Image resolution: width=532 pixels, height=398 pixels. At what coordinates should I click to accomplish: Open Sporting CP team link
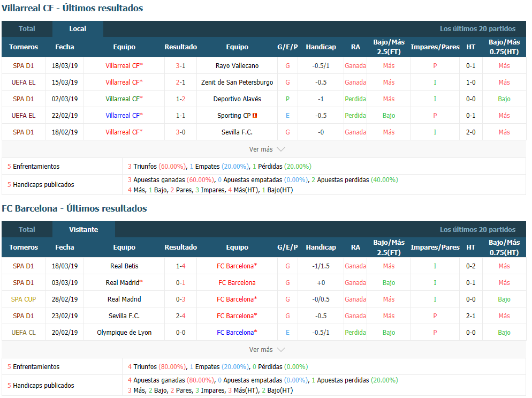pyautogui.click(x=234, y=116)
